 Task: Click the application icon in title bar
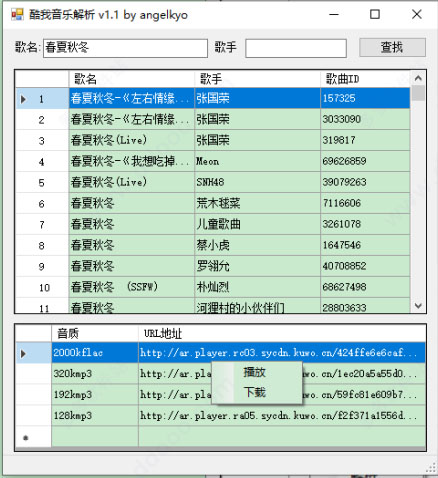[17, 14]
